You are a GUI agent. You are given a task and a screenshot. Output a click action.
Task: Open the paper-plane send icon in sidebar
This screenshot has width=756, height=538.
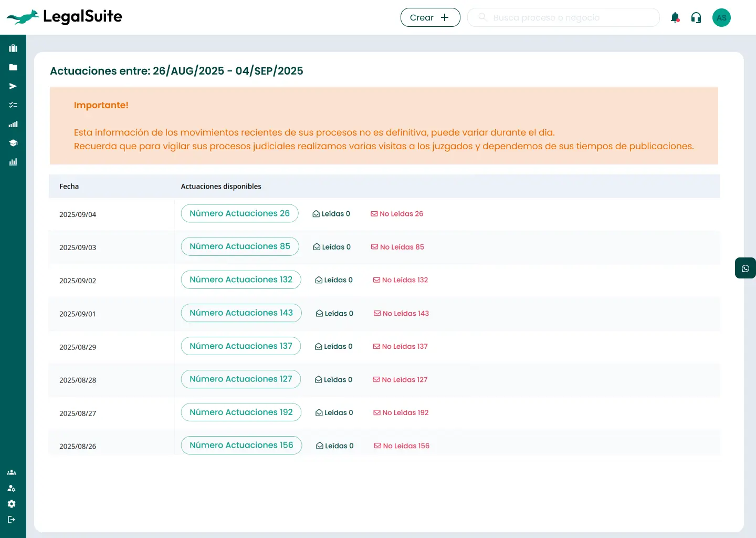(13, 86)
